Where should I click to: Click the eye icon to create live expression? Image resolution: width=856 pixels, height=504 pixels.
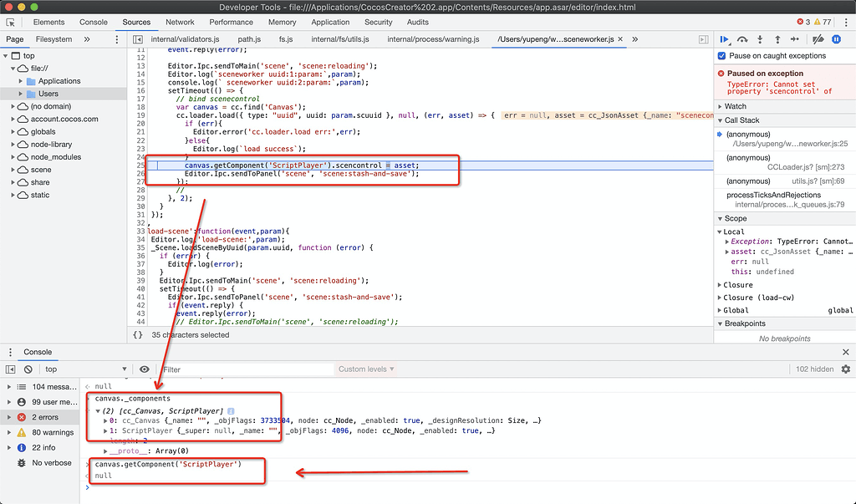tap(145, 369)
